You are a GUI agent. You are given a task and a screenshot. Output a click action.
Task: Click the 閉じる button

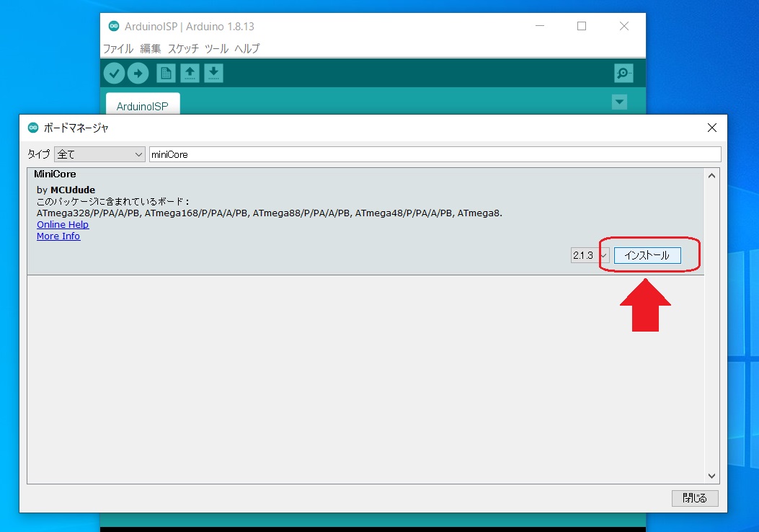pyautogui.click(x=695, y=498)
